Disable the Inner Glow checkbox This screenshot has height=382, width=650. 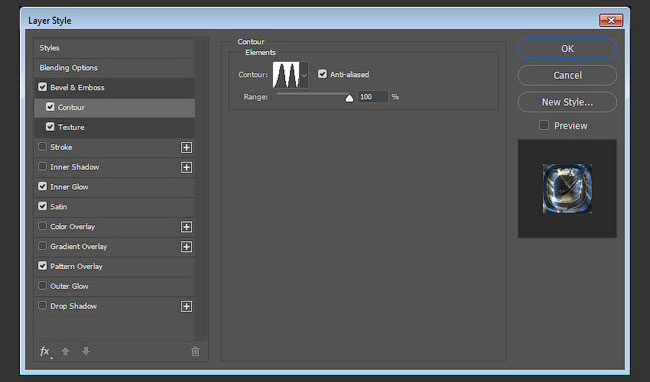click(x=42, y=186)
